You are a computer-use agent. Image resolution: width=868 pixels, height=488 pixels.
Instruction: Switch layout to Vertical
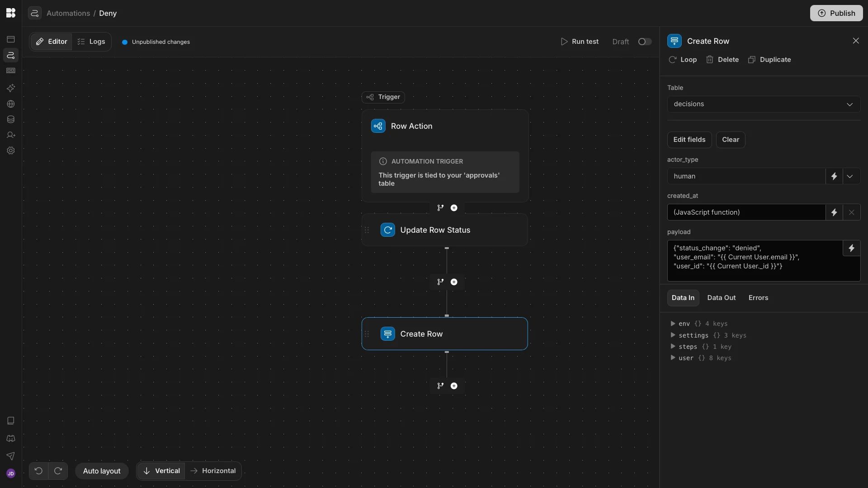(161, 471)
